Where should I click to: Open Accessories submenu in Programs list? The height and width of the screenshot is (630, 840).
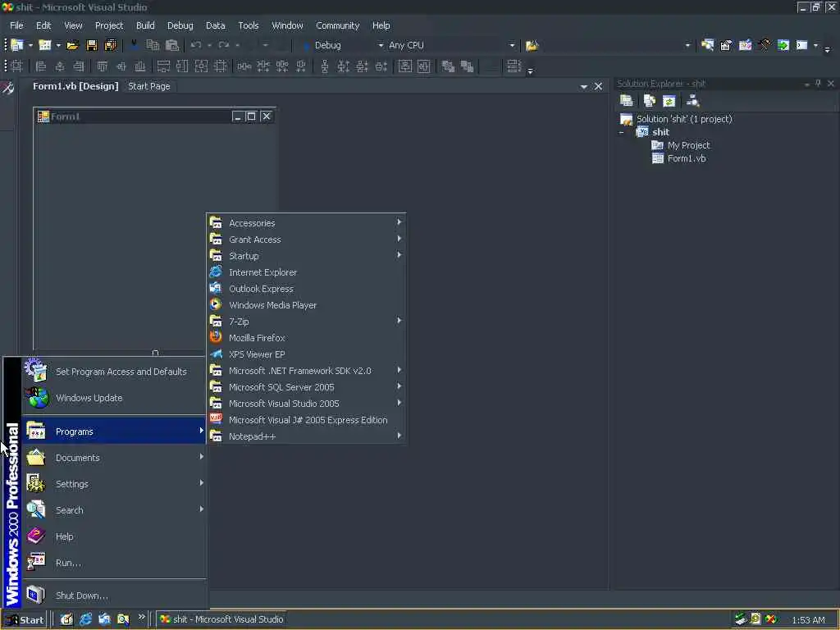click(306, 223)
